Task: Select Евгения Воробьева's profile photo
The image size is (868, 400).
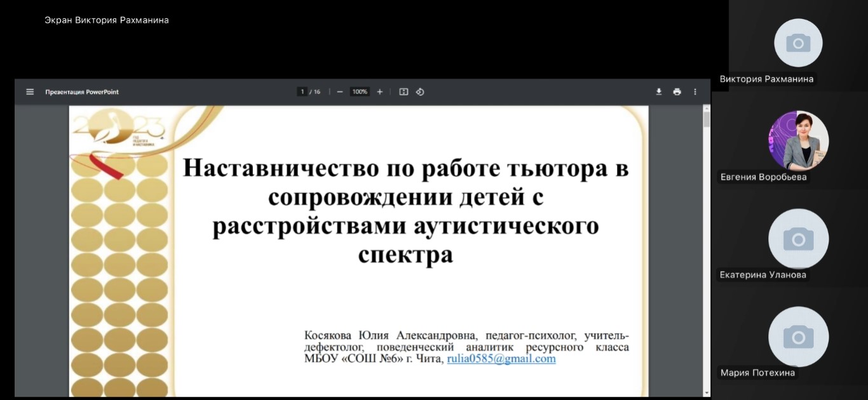Action: pyautogui.click(x=798, y=141)
